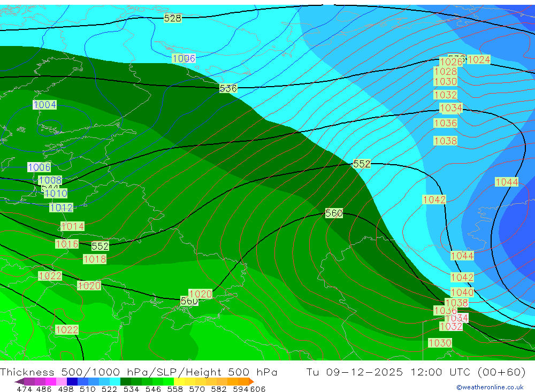Click the legend value 486
The height and width of the screenshot is (392, 535).
44,389
